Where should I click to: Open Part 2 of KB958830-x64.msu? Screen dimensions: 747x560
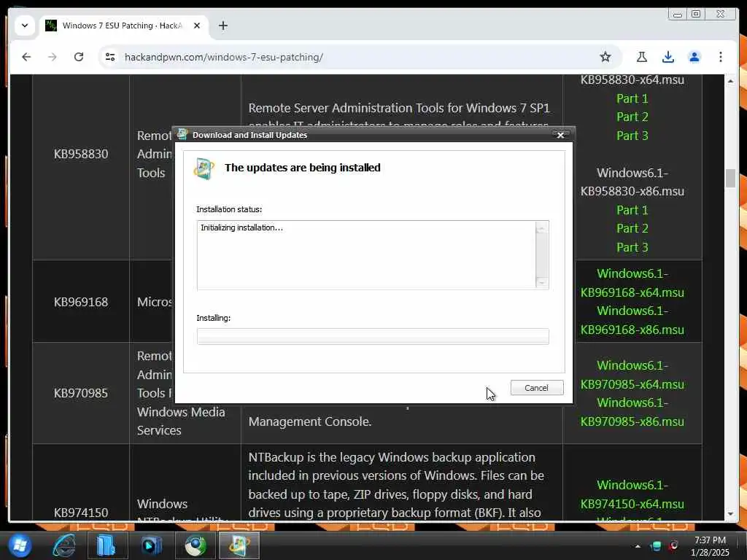coord(632,117)
